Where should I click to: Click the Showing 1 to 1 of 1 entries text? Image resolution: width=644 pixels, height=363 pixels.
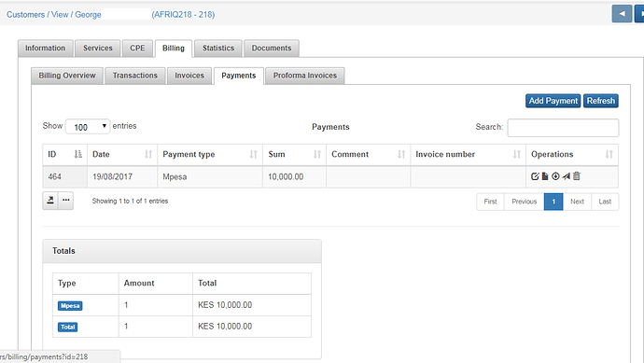coord(130,201)
